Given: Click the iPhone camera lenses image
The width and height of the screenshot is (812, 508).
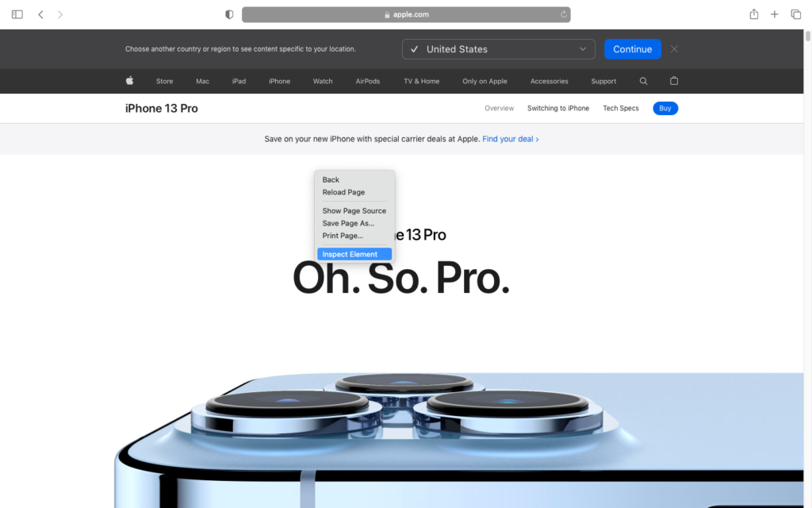Looking at the screenshot, I should (x=458, y=441).
